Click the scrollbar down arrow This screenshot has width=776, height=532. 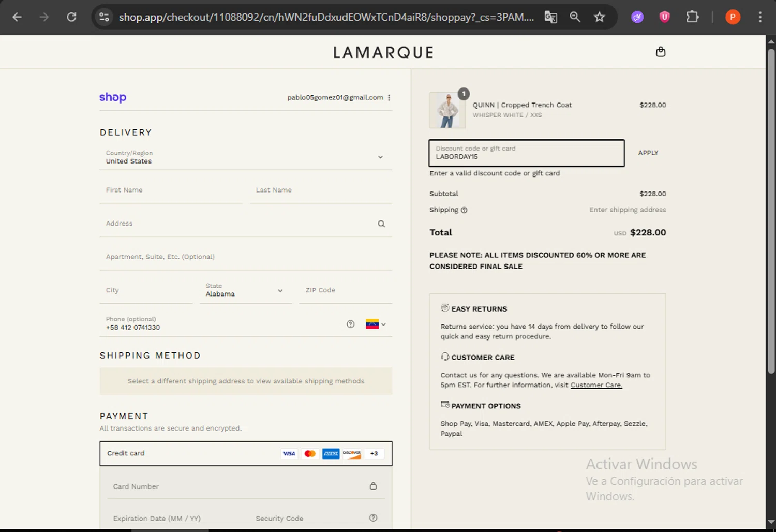pyautogui.click(x=771, y=522)
